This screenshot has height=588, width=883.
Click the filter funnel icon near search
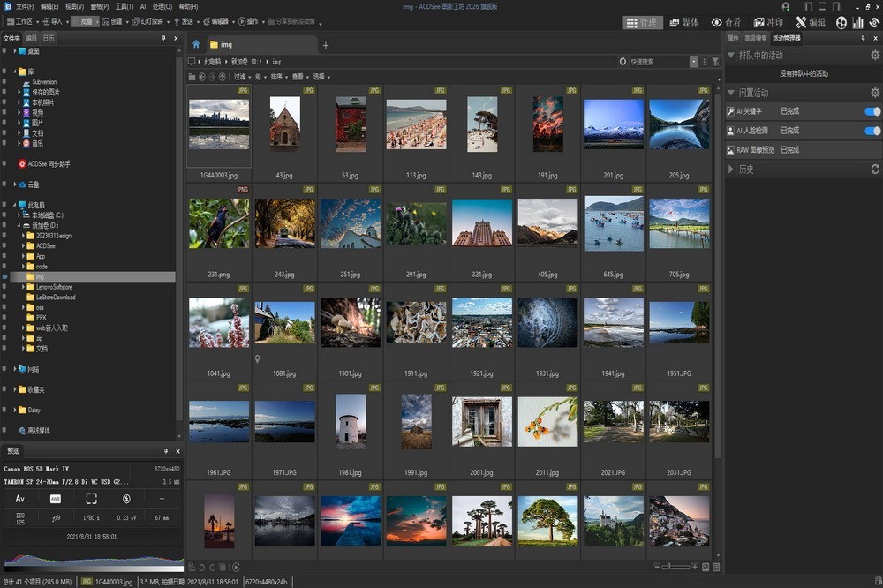(x=715, y=62)
